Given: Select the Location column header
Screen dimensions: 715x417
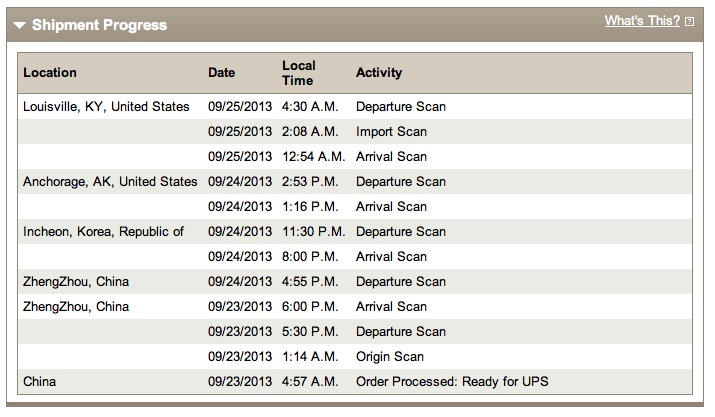Looking at the screenshot, I should pyautogui.click(x=50, y=73).
